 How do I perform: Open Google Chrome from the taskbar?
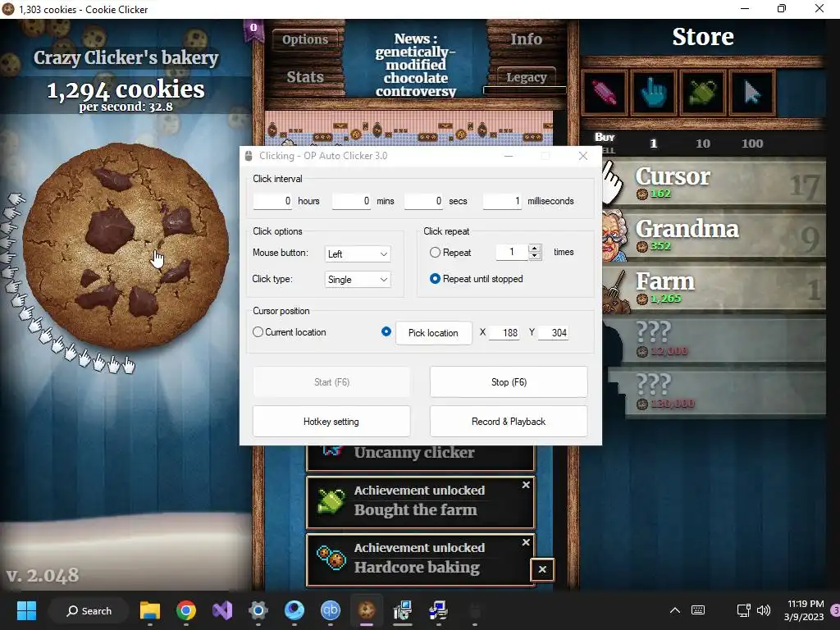pyautogui.click(x=186, y=610)
